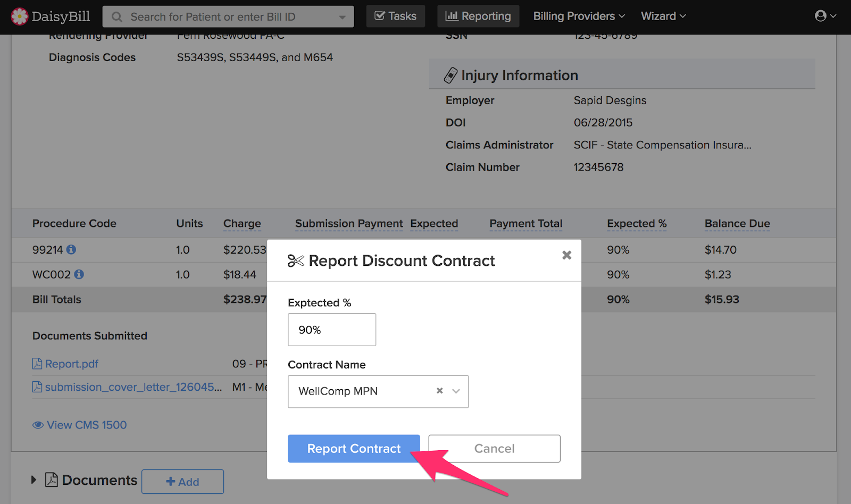This screenshot has width=851, height=504.
Task: Click the Payment Total column header
Action: click(526, 224)
